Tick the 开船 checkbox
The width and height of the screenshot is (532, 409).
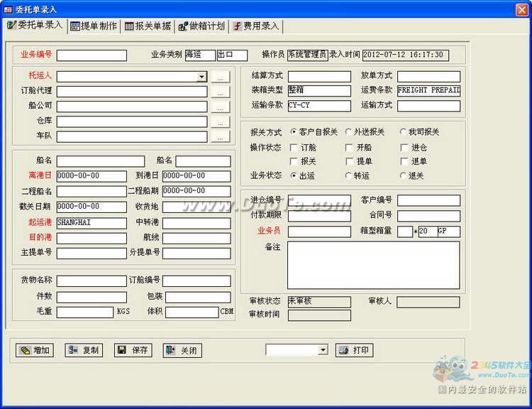pos(349,148)
